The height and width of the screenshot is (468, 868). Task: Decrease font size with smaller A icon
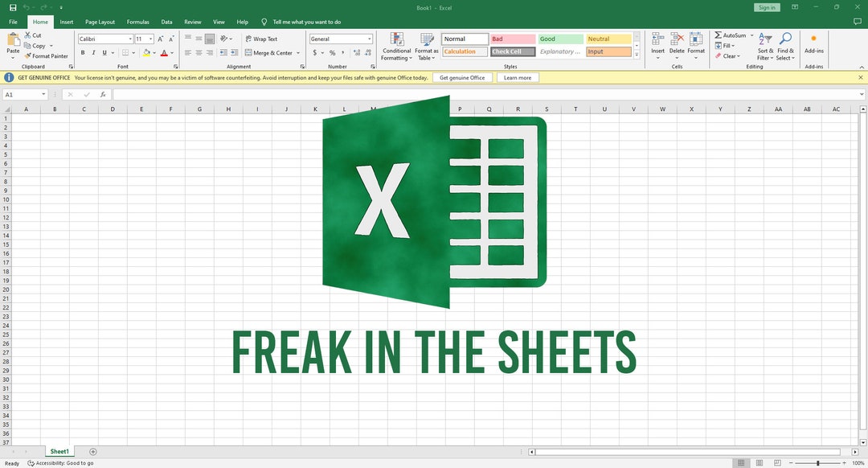(171, 39)
